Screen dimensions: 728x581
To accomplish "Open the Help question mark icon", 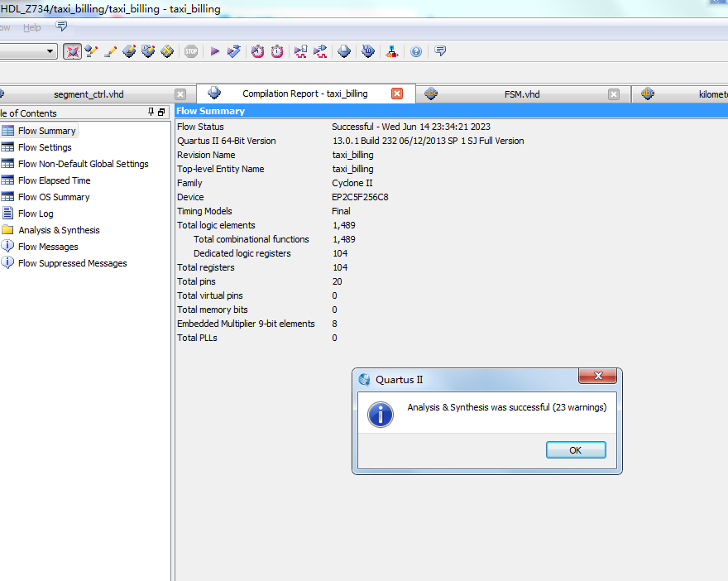I will point(416,51).
